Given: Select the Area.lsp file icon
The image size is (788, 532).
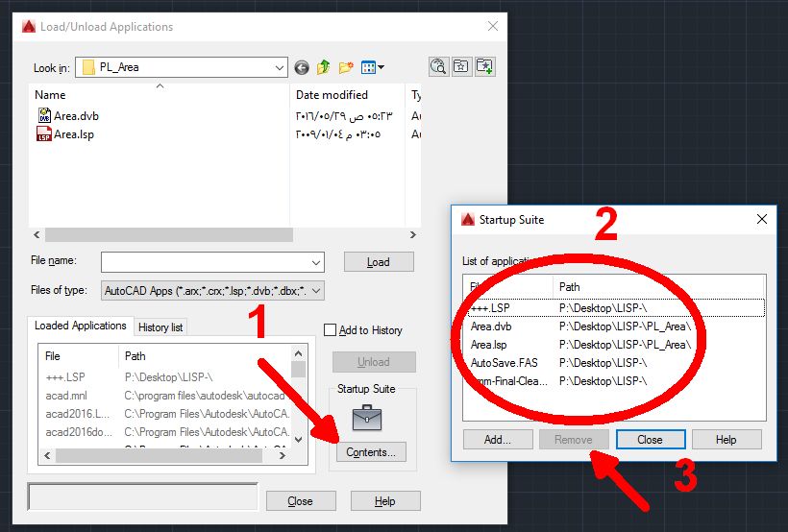Looking at the screenshot, I should tap(44, 134).
